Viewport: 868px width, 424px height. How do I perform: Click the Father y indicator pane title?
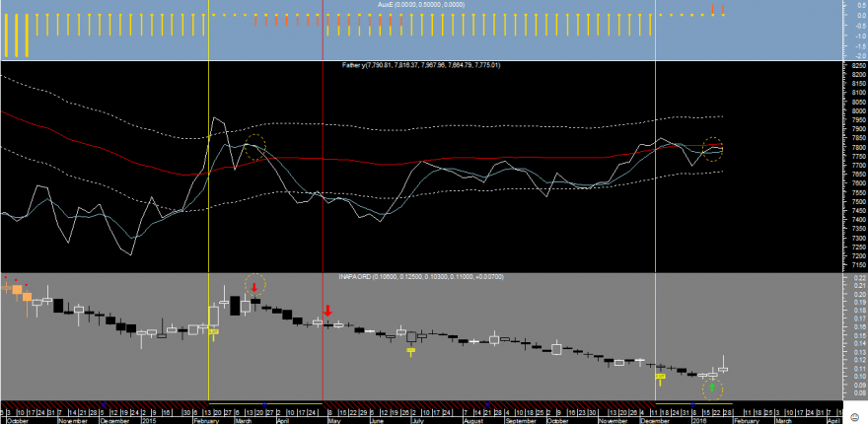coord(421,65)
